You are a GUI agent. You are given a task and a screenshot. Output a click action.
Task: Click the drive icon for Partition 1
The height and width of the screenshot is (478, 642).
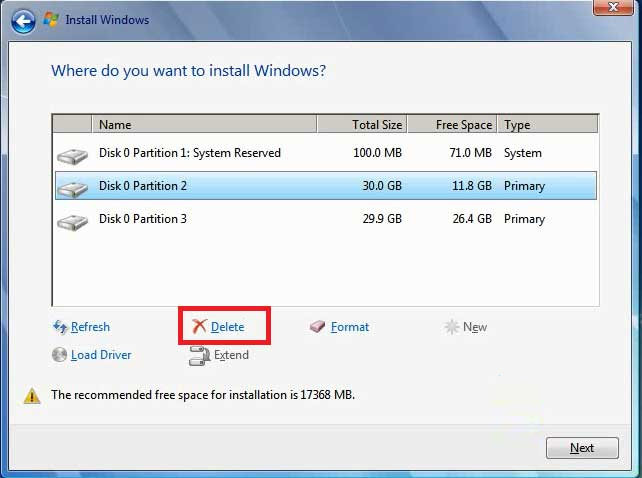point(72,155)
